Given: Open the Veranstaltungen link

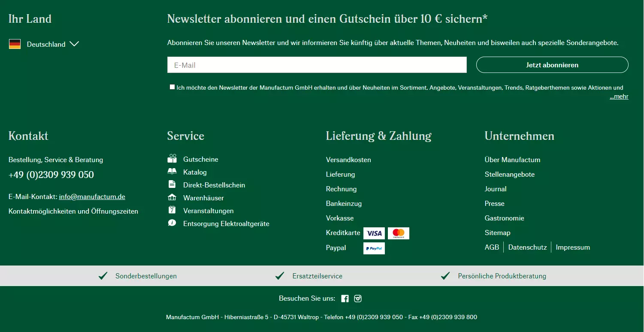Looking at the screenshot, I should 209,211.
